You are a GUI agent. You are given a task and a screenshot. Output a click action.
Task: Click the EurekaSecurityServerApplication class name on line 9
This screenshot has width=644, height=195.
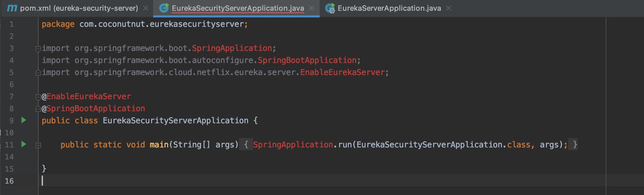(175, 121)
